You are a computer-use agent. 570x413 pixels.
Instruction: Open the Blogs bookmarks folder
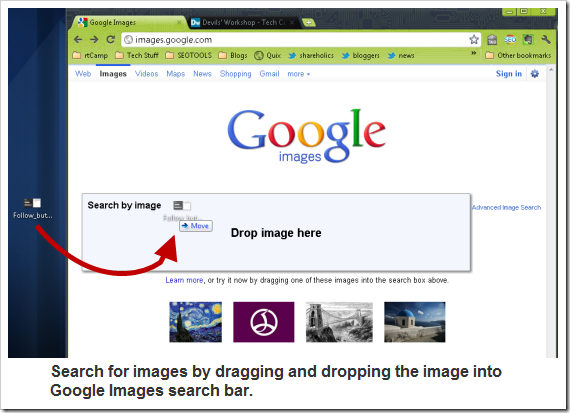pyautogui.click(x=233, y=55)
